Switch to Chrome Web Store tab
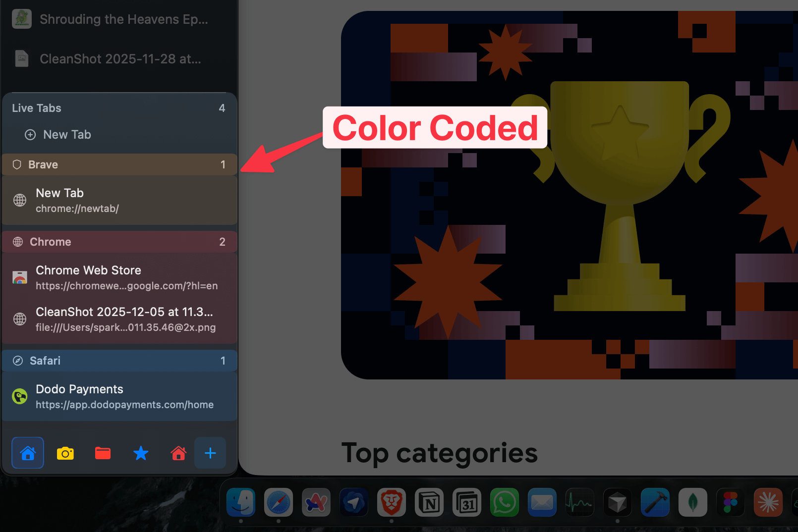Screen dimensions: 798x532 [119, 277]
